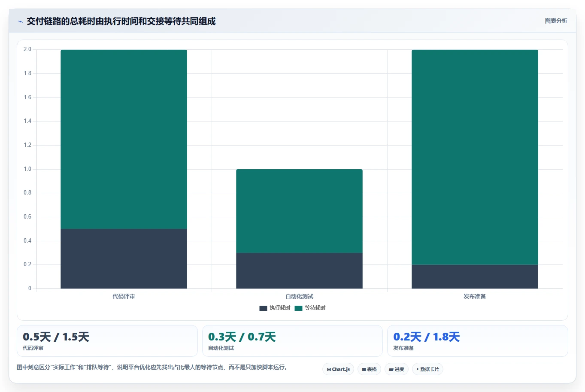Click the green waiting segment of 发布准备 bar
585x392 pixels.
(x=475, y=157)
